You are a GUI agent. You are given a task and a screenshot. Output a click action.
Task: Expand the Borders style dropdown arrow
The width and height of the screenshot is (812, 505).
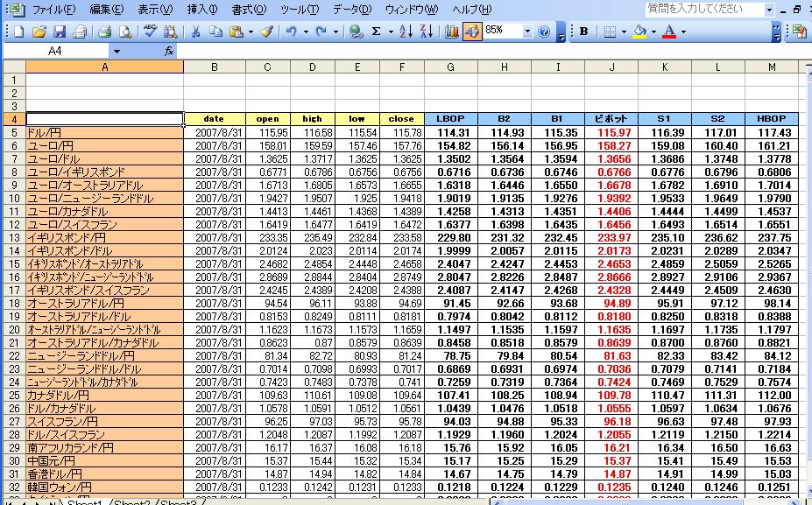624,32
